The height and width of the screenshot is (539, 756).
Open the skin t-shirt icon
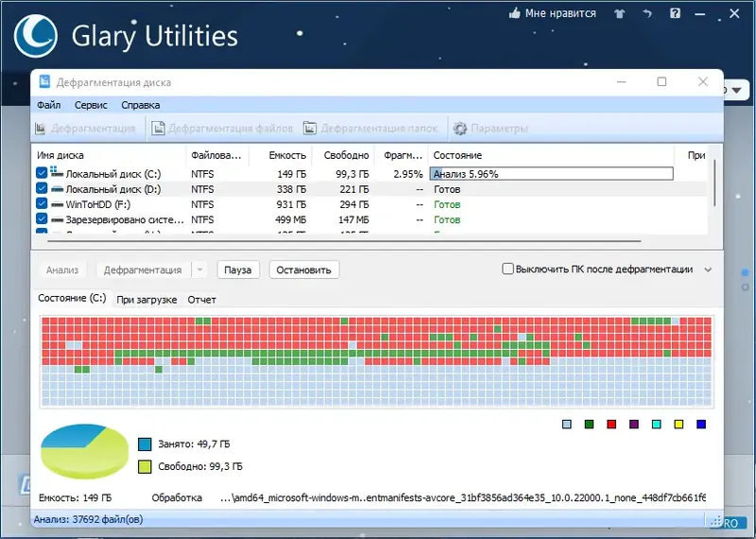coord(620,13)
